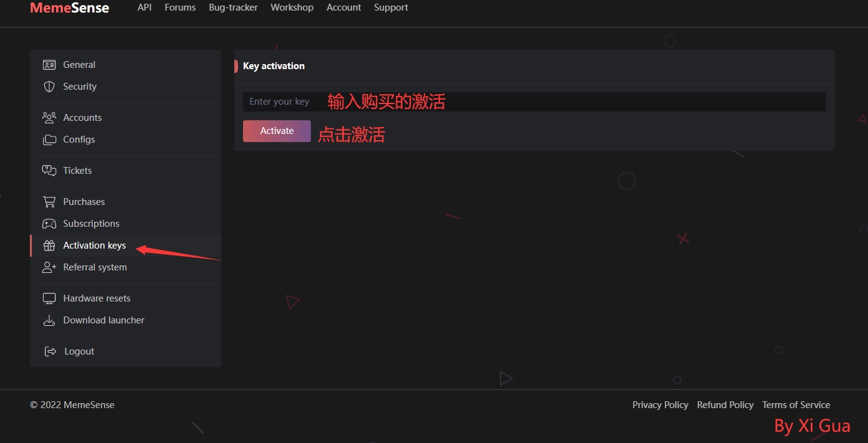The height and width of the screenshot is (443, 868).
Task: Open the Bug-tracker navigation item
Action: coord(233,7)
